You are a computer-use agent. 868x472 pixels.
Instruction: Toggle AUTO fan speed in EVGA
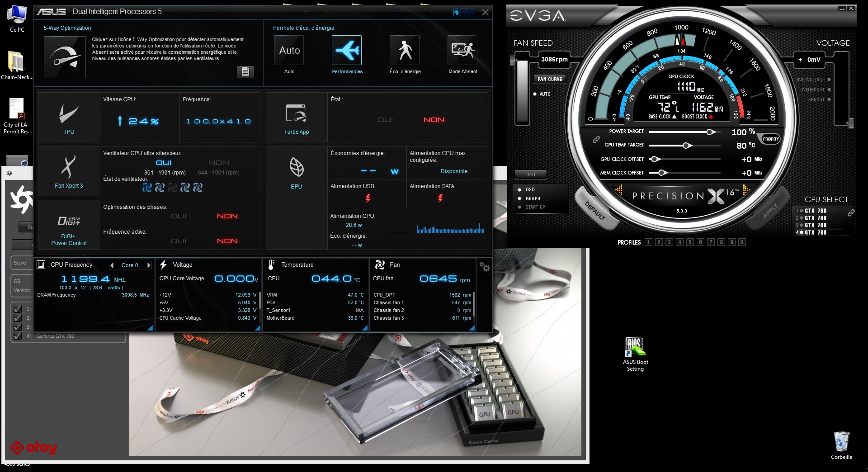(542, 94)
